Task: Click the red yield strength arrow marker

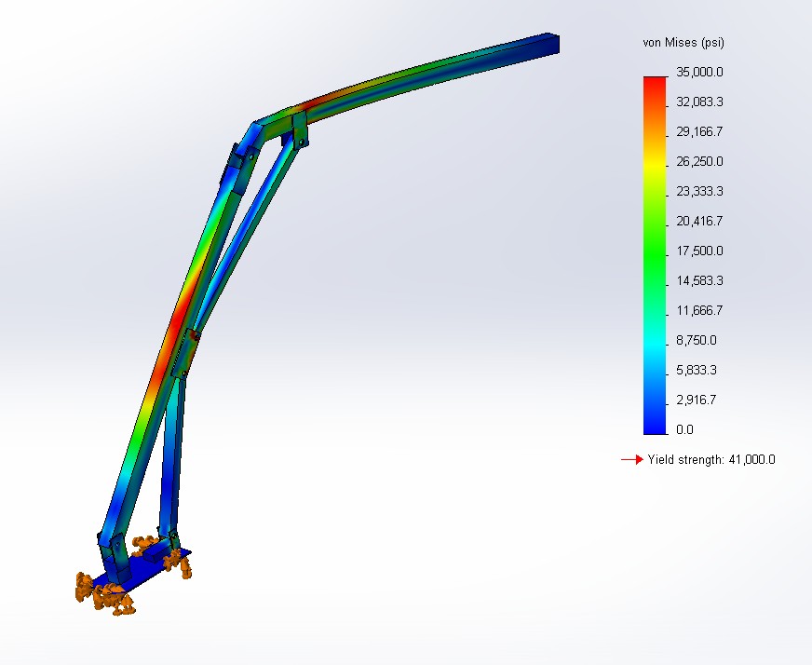Action: pyautogui.click(x=631, y=459)
